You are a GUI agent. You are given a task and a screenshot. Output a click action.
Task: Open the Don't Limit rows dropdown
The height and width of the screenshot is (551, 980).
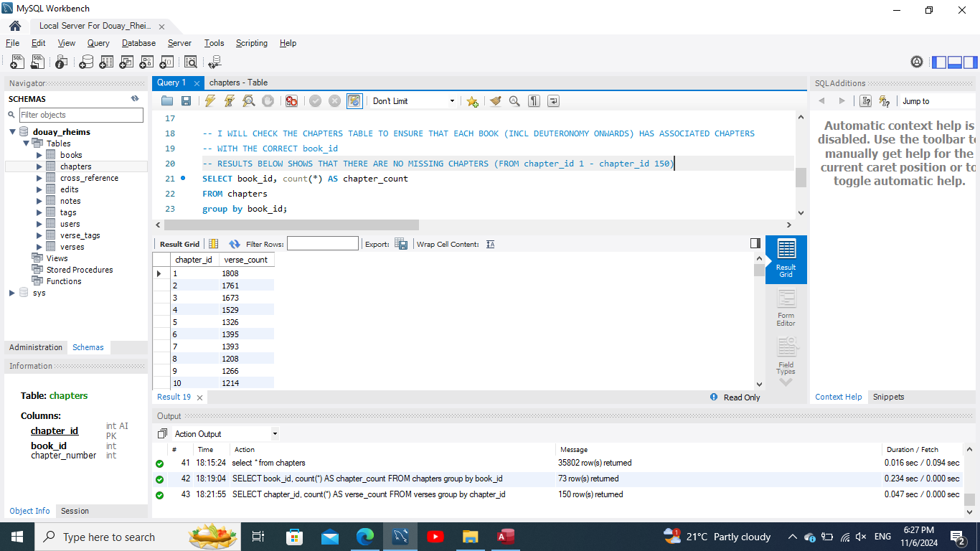click(x=413, y=101)
